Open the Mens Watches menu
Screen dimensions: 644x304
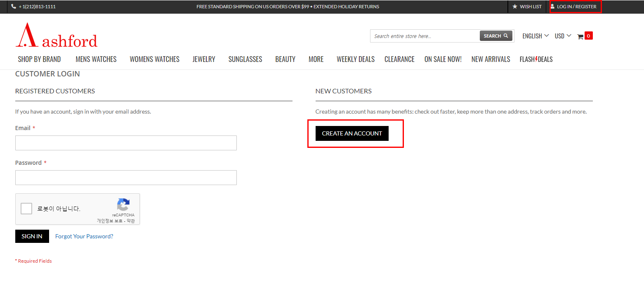[96, 59]
